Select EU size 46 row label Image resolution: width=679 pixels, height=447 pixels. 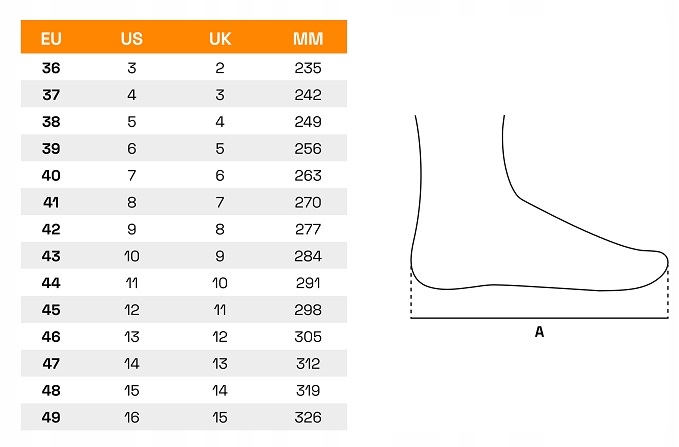[x=51, y=337]
